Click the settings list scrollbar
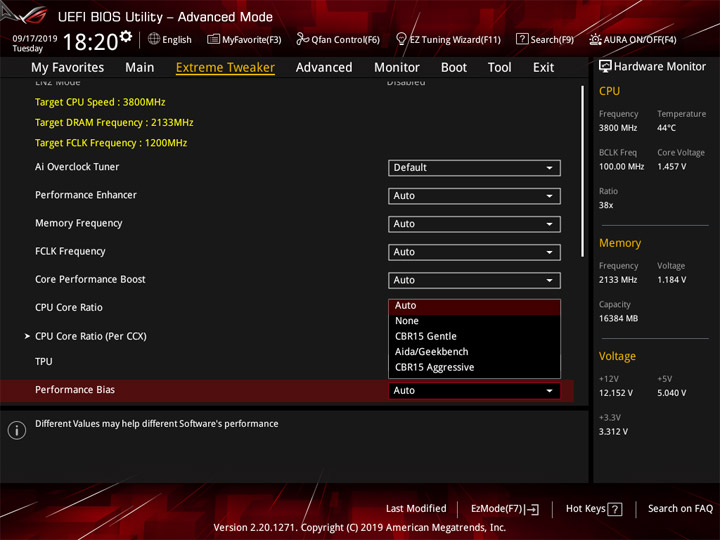 582,171
